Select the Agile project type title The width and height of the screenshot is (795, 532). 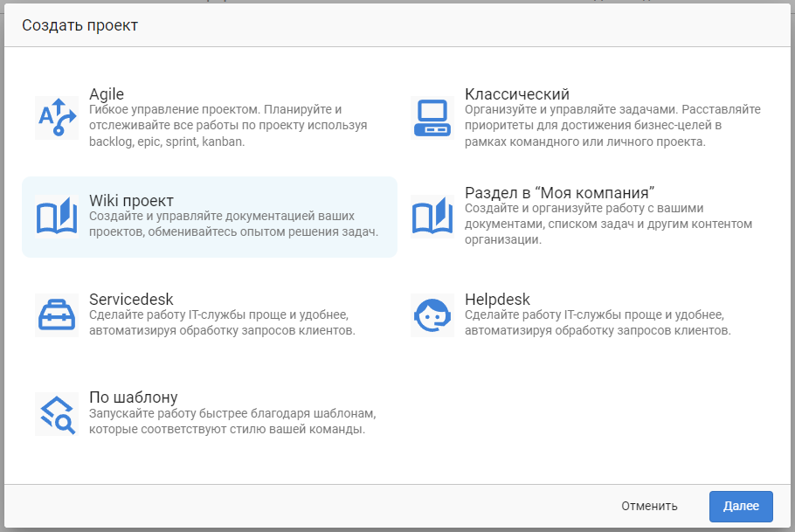107,94
